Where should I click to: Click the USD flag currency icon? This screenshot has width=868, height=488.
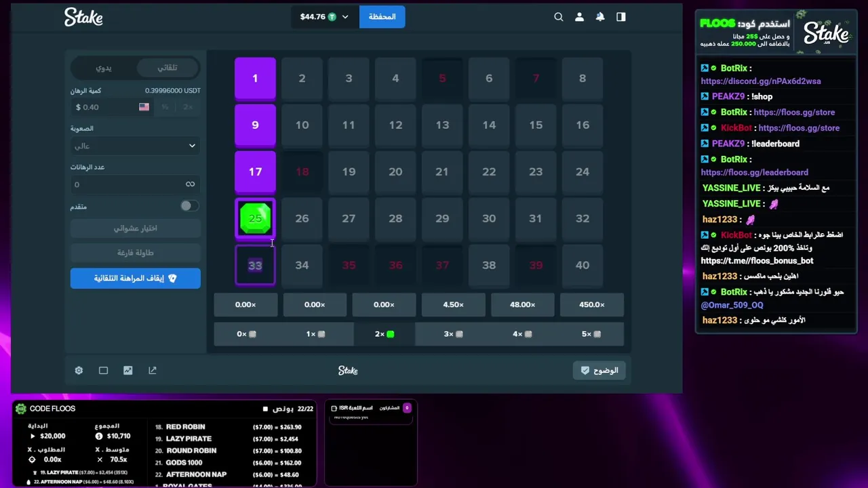click(144, 107)
